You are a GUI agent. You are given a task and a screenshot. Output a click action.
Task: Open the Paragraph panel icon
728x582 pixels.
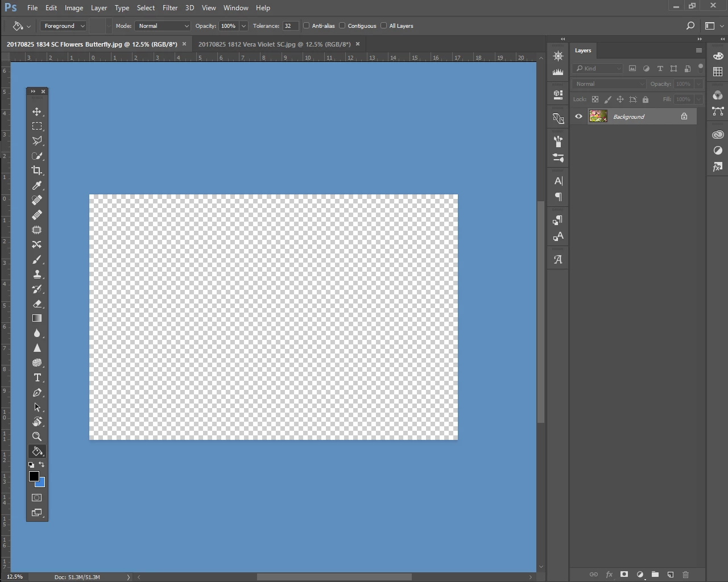(558, 197)
